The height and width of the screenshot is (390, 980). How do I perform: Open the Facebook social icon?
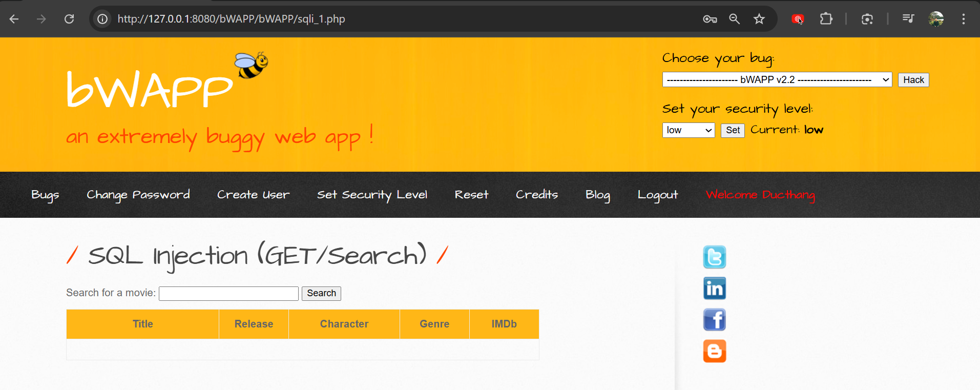(x=714, y=320)
